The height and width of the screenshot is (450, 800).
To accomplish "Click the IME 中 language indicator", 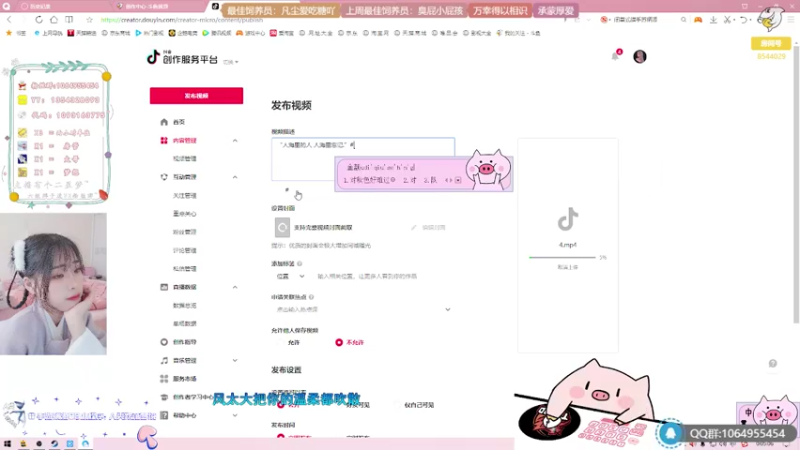I will pyautogui.click(x=748, y=412).
